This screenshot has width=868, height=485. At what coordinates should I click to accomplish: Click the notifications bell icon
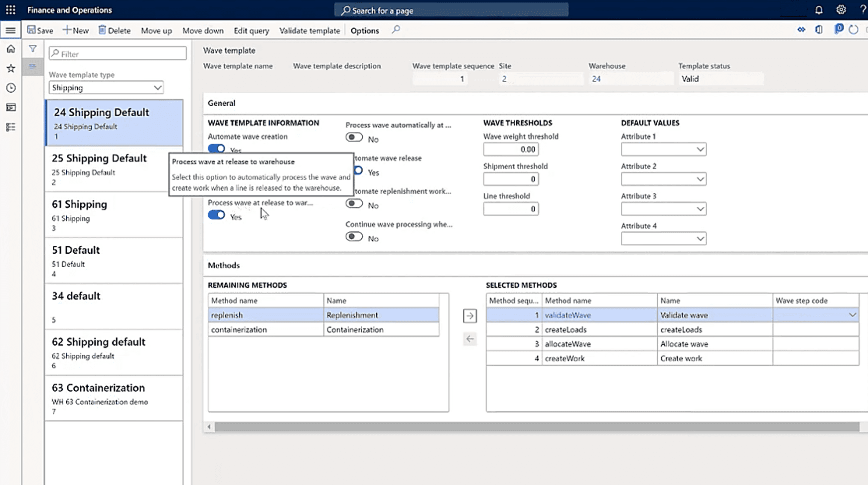click(819, 10)
